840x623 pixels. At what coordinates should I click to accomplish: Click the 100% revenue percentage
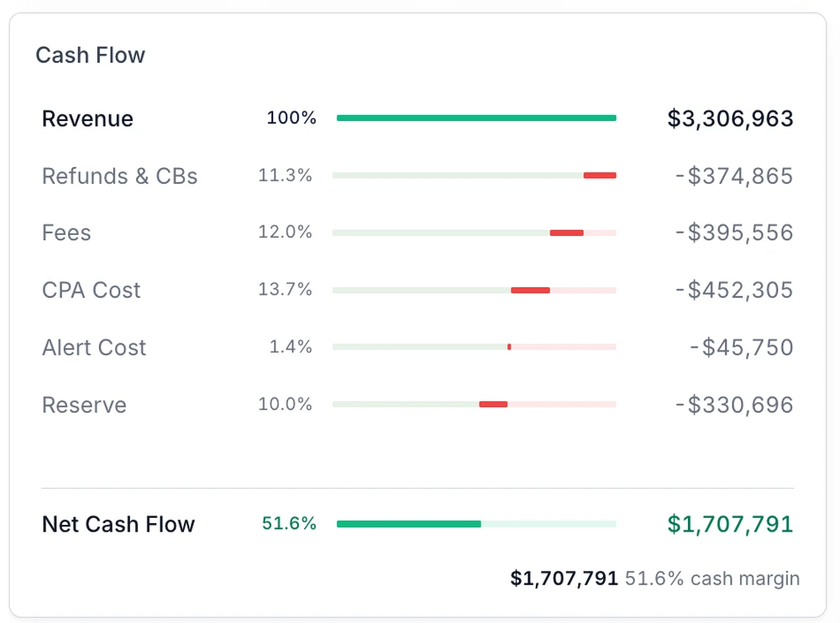[x=291, y=118]
